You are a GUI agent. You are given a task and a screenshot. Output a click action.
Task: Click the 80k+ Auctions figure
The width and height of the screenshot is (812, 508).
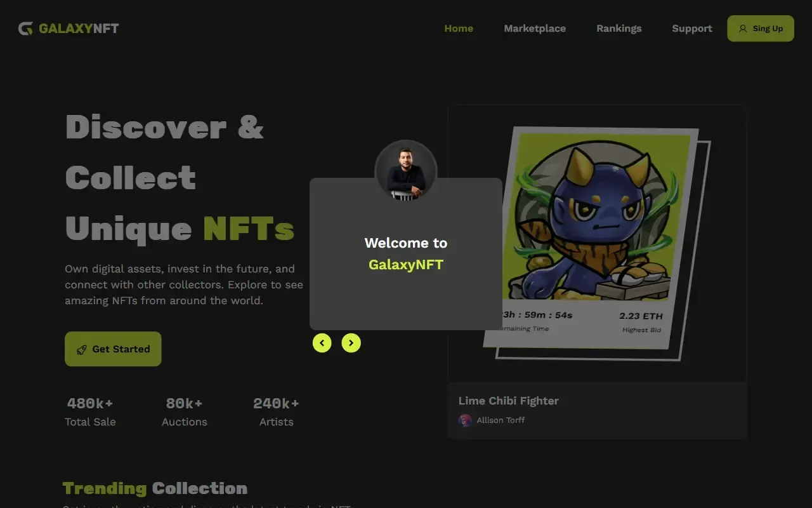point(184,403)
